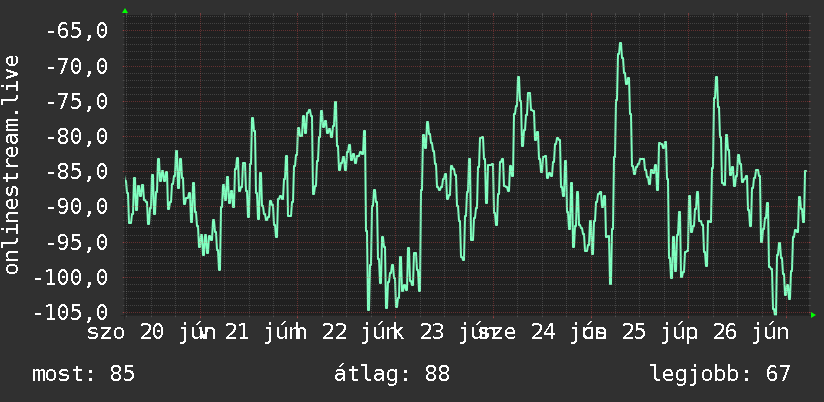Screen dimensions: 824x402
Task: Click the -75,0 axis label
Action: (77, 101)
